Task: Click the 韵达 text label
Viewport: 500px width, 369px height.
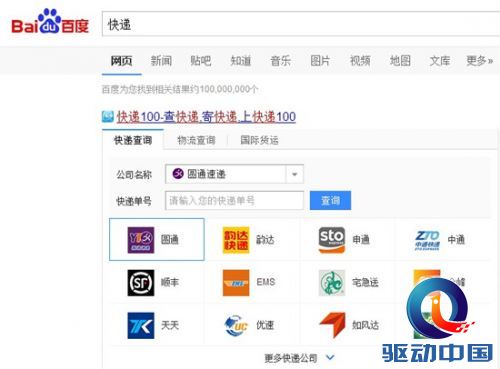Action: (265, 240)
